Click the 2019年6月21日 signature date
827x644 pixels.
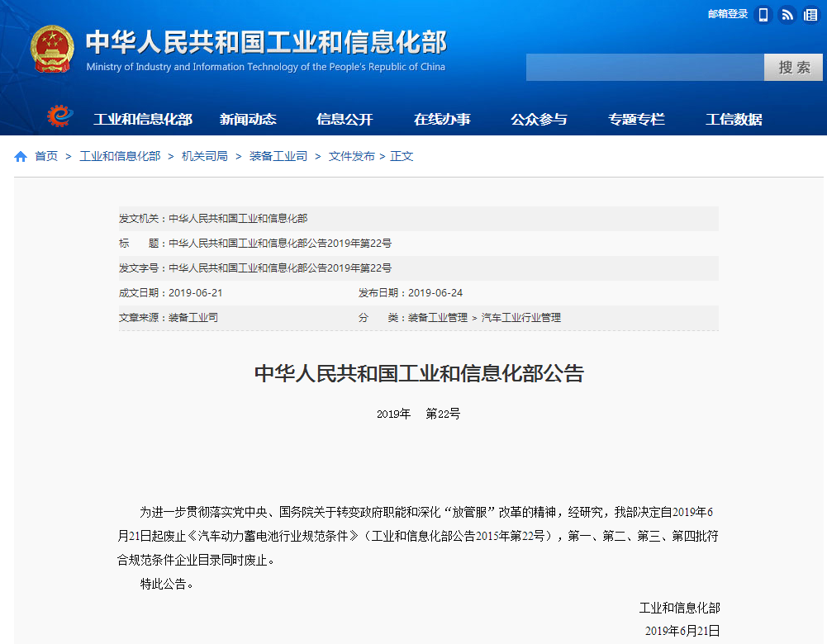pyautogui.click(x=682, y=631)
